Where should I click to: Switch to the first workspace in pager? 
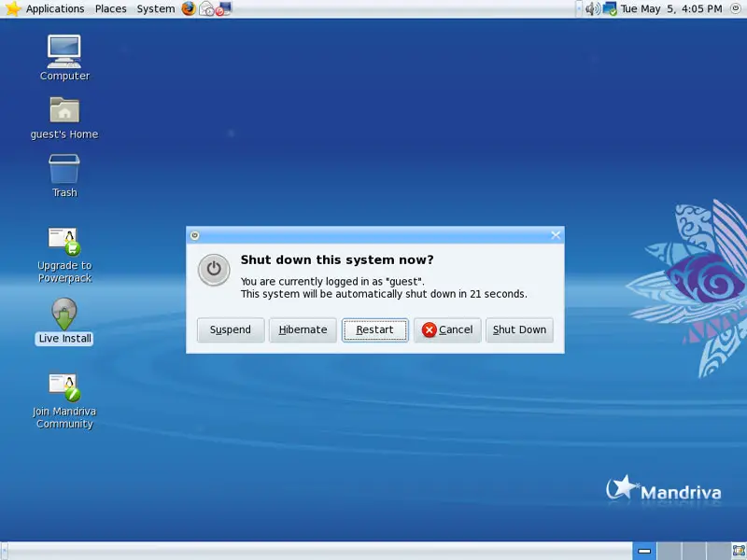pyautogui.click(x=644, y=551)
